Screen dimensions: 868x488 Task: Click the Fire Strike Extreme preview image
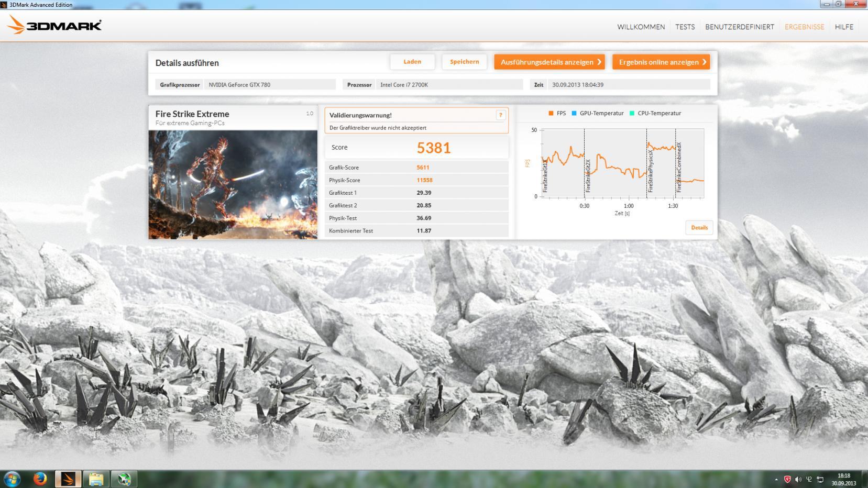(x=233, y=184)
